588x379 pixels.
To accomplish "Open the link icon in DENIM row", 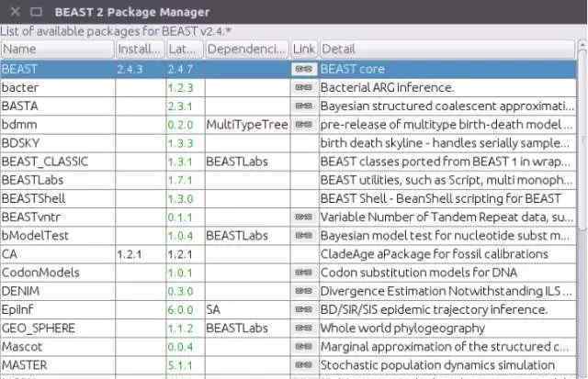I will point(304,291).
